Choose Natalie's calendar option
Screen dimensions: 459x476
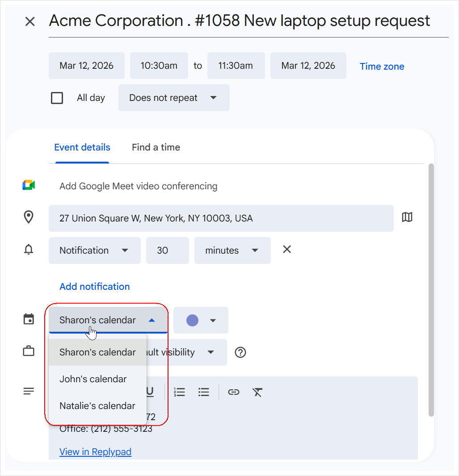(x=97, y=406)
